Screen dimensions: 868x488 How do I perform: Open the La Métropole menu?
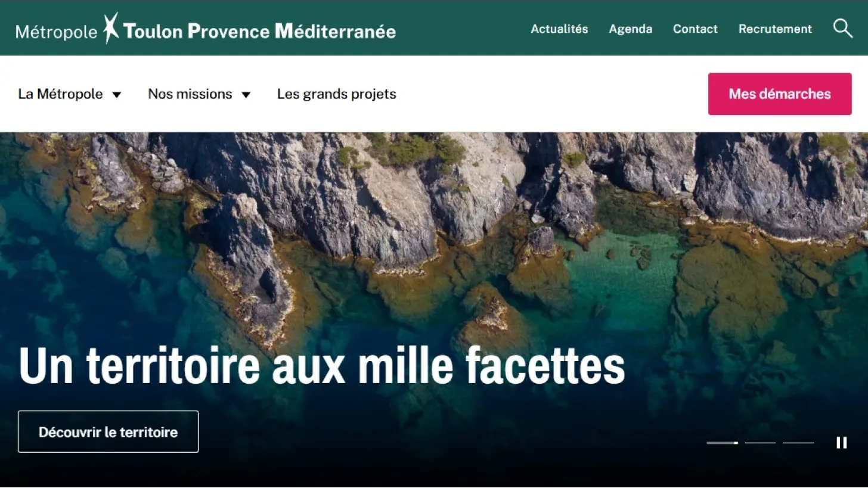pos(60,94)
